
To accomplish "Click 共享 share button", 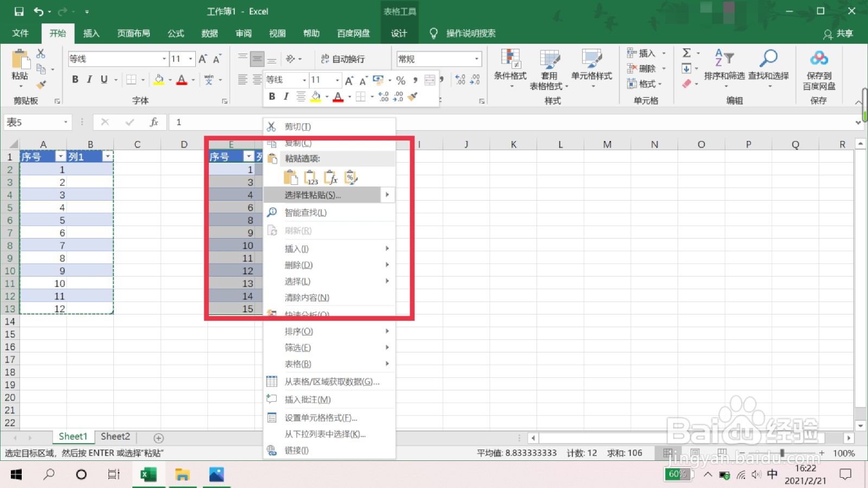I will click(838, 34).
